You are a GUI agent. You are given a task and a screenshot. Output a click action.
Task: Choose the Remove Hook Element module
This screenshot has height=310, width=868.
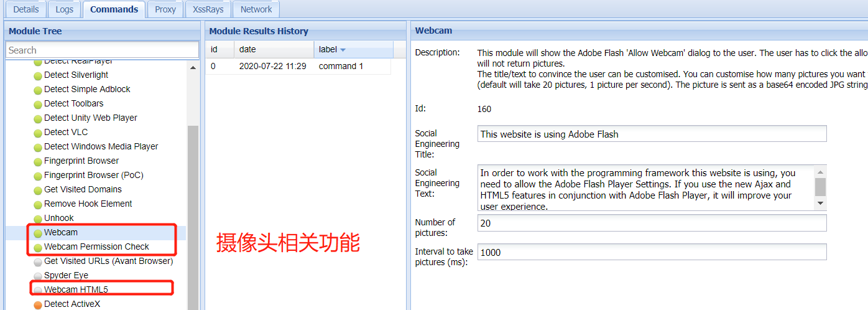pos(88,204)
